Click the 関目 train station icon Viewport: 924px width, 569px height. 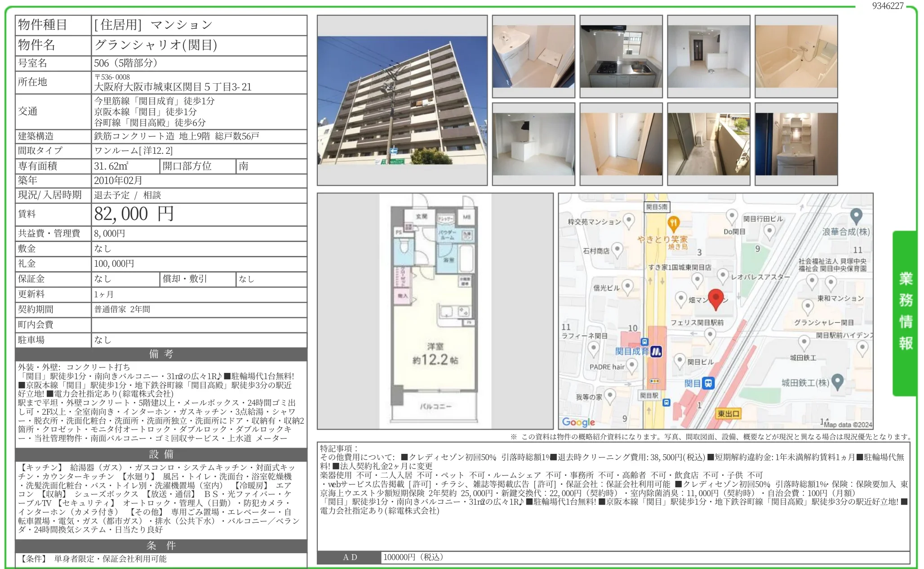(x=708, y=383)
